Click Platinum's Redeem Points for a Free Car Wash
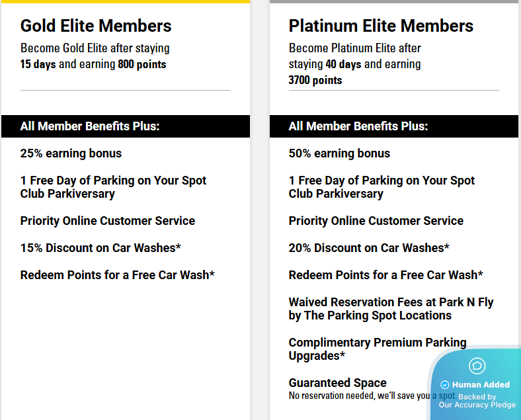 [x=385, y=275]
